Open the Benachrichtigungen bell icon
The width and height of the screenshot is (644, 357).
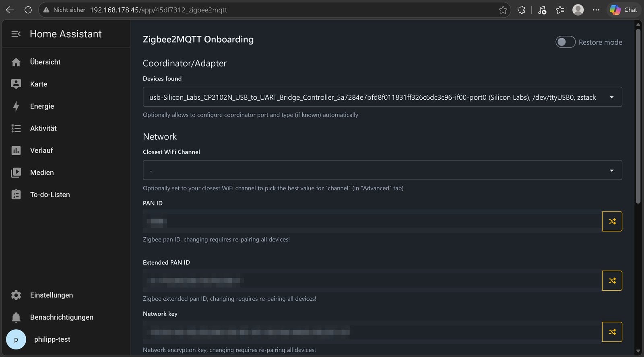[16, 317]
